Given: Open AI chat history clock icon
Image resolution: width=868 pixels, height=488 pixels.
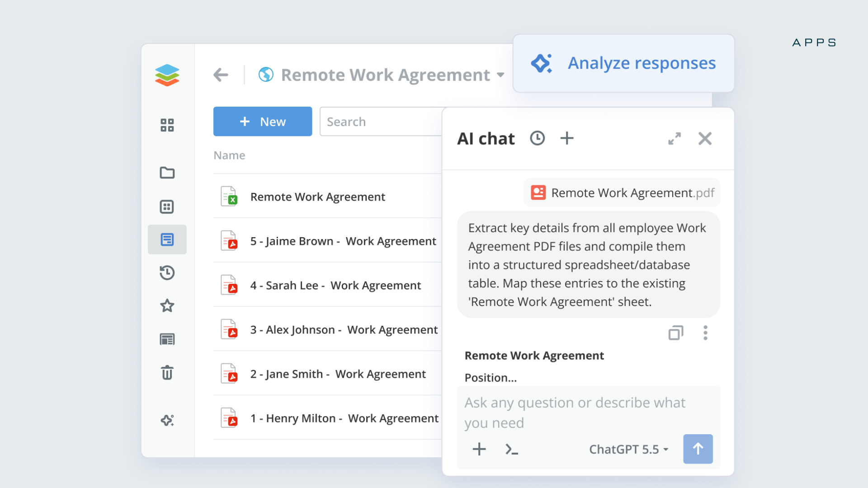Looking at the screenshot, I should coord(537,138).
